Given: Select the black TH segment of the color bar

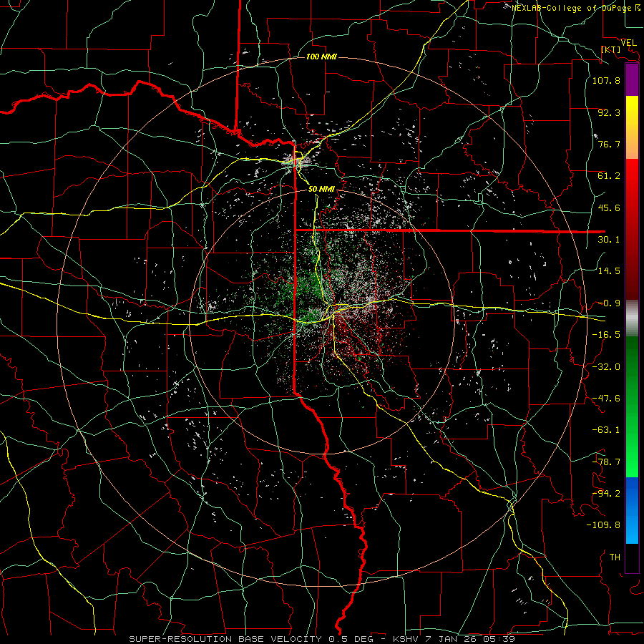Looking at the screenshot, I should (632, 557).
